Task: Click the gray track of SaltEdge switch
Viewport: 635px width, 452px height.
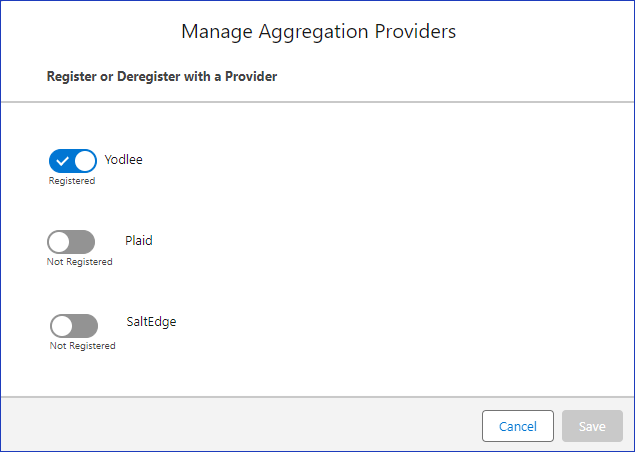Action: pos(85,326)
